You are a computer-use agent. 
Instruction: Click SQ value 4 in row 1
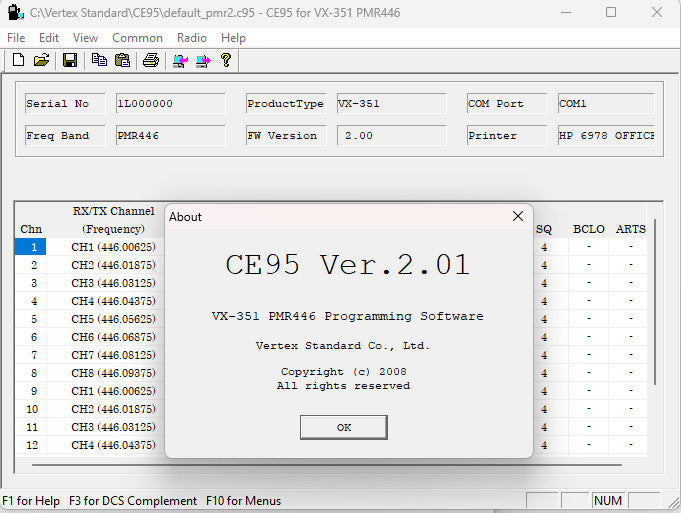coord(544,248)
